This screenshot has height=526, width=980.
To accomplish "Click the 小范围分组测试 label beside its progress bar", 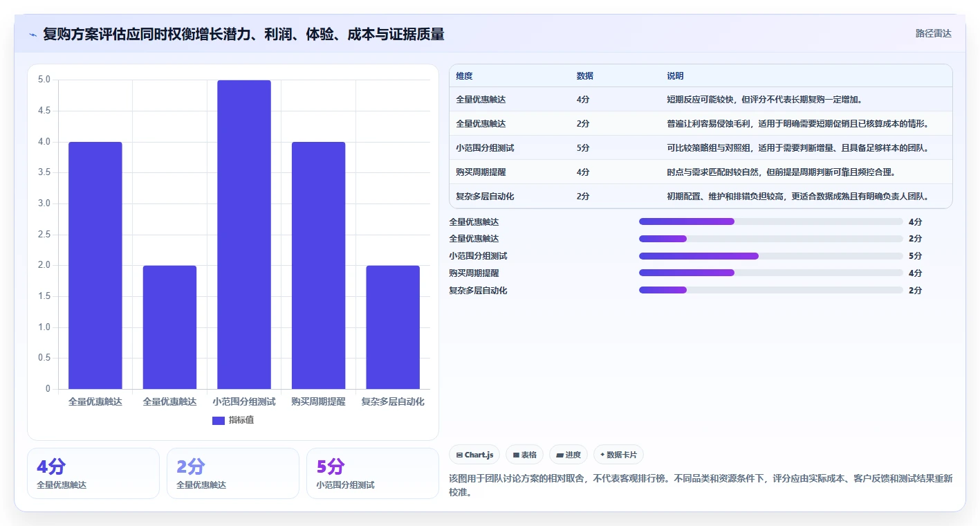I will [x=478, y=256].
